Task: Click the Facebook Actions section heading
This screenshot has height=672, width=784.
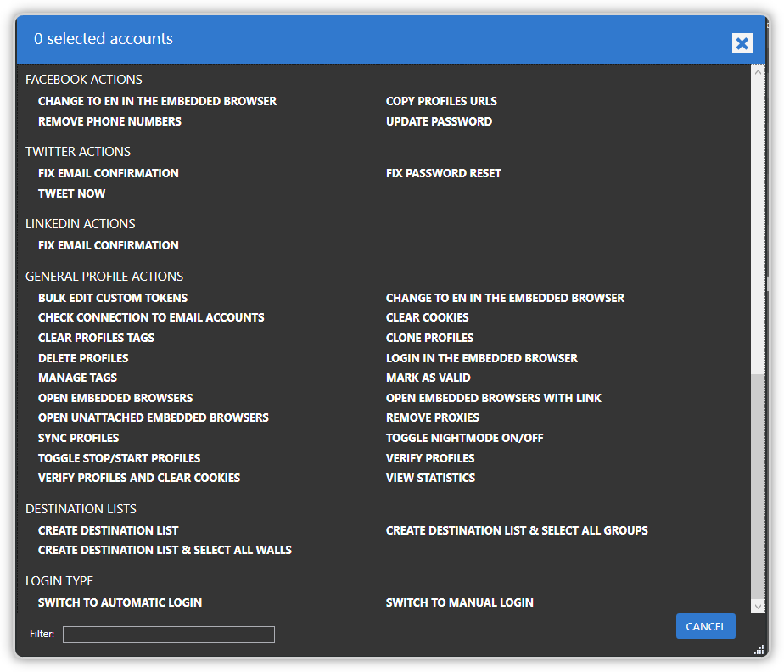Action: [83, 80]
